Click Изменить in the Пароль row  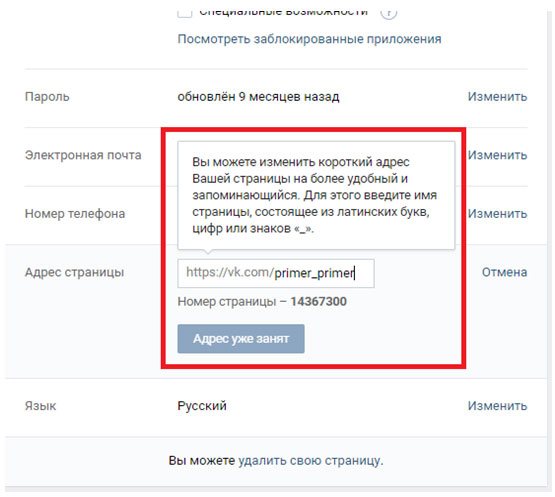[x=497, y=96]
